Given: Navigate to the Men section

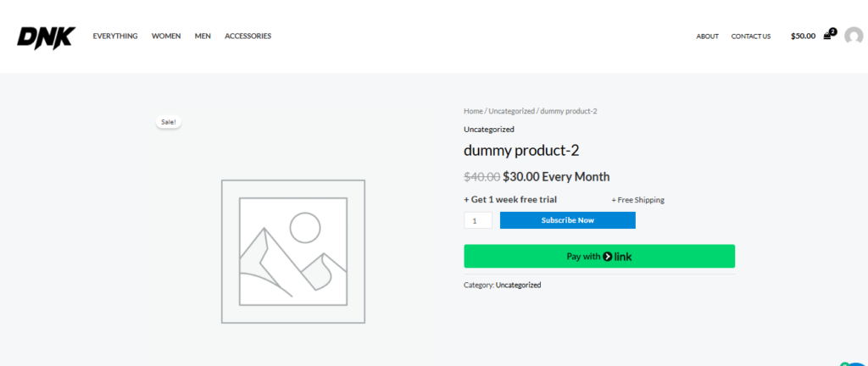Looking at the screenshot, I should (203, 36).
